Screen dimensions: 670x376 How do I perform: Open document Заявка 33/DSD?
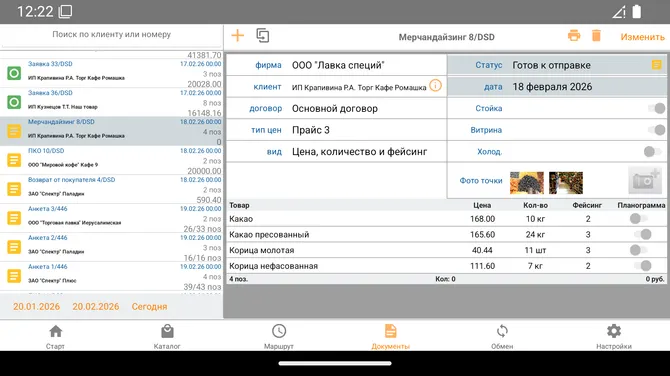pos(111,73)
